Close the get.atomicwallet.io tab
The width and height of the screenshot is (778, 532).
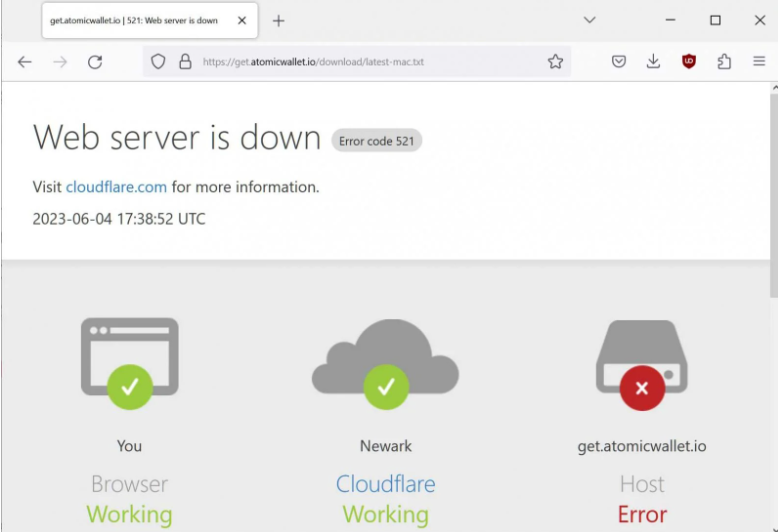(242, 20)
